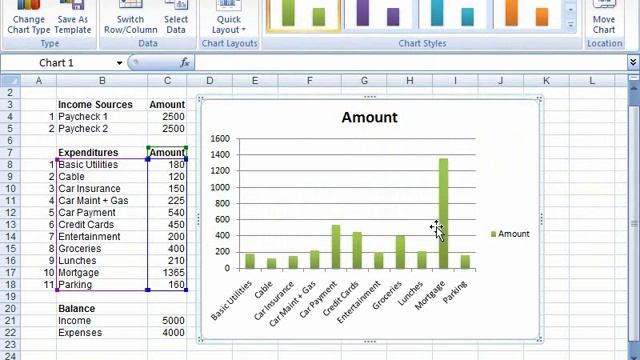Click the Basic Utilities cell

102,164
